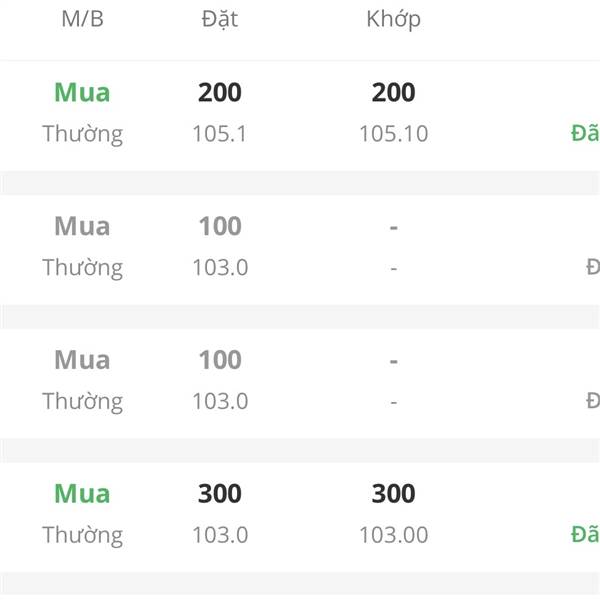This screenshot has height=600, width=600.
Task: Open the third order's gray Mua label
Action: point(82,360)
